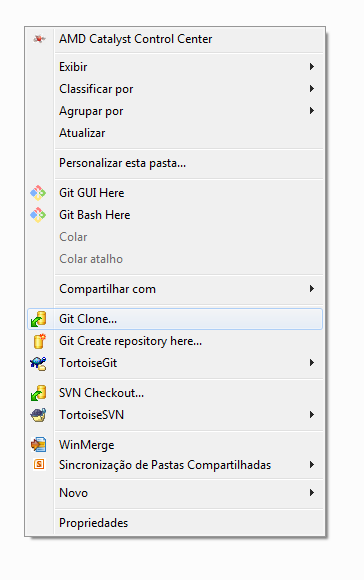Open the Exibir menu entry
The width and height of the screenshot is (364, 580).
coord(175,67)
